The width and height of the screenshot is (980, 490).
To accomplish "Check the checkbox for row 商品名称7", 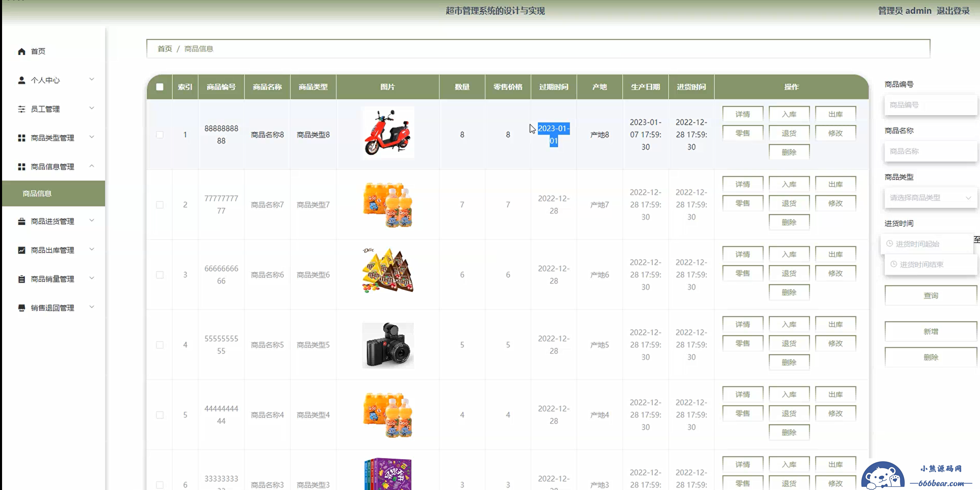I will coord(160,205).
